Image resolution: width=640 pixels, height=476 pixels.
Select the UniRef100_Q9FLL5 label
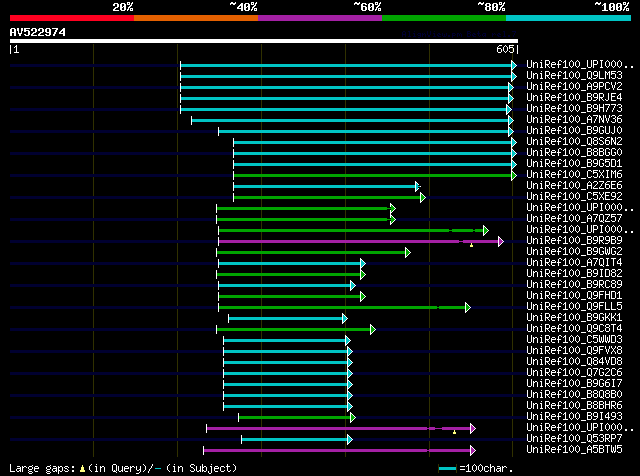pos(574,307)
